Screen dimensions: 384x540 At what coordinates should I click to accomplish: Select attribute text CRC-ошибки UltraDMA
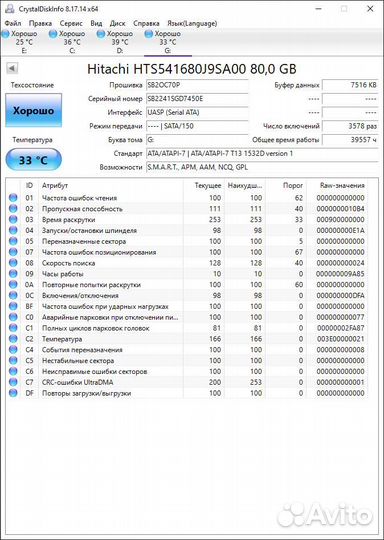pos(77,383)
